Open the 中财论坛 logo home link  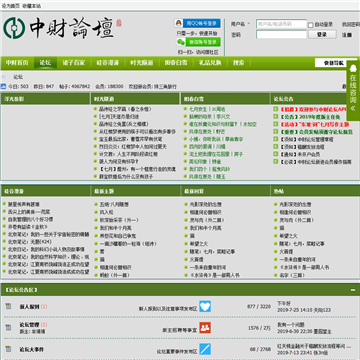[63, 28]
